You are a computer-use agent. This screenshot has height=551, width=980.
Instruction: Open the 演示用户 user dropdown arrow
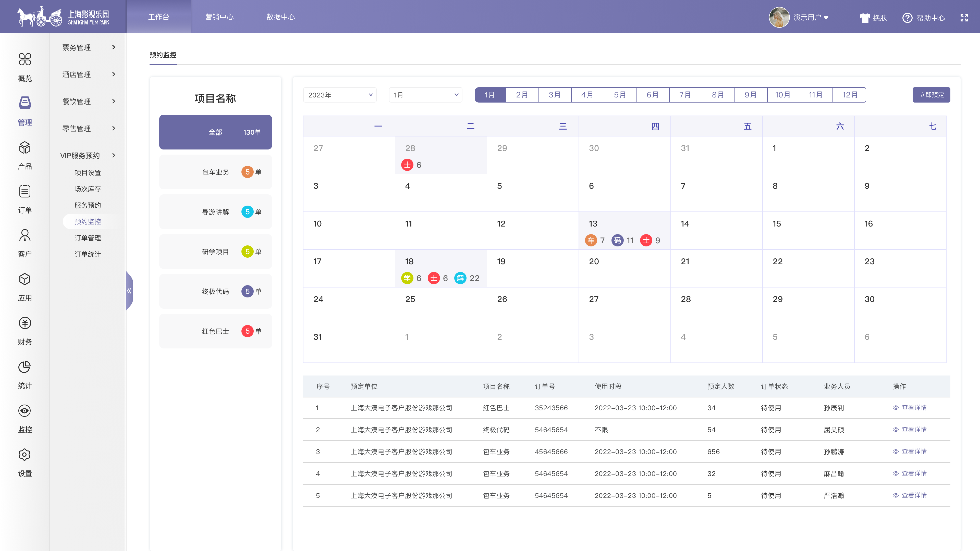[x=826, y=18]
